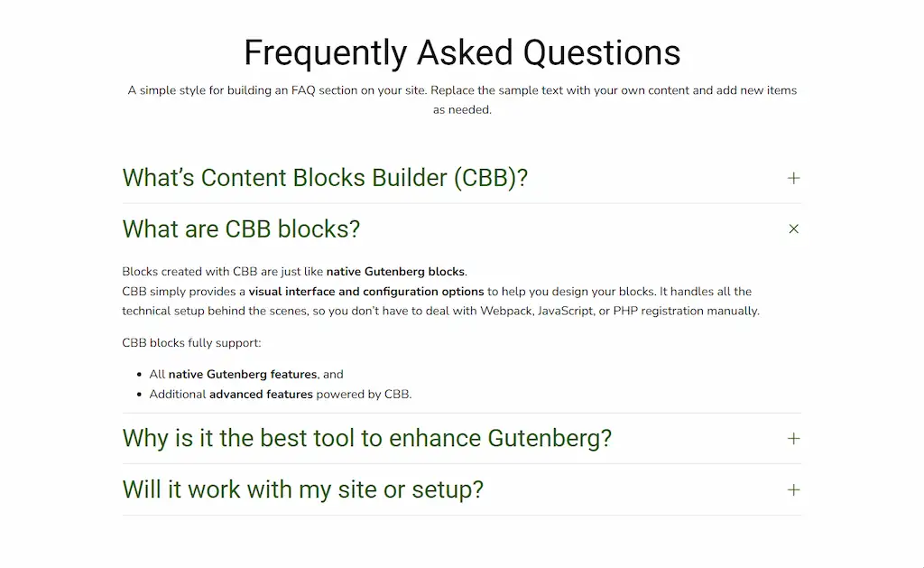Image resolution: width=924 pixels, height=568 pixels.
Task: Open the "Will it work with my site or setup?" heading
Action: pyautogui.click(x=302, y=490)
